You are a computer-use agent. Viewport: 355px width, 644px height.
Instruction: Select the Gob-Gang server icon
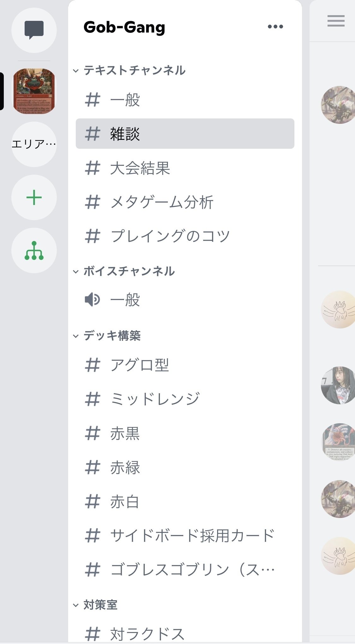pyautogui.click(x=34, y=91)
